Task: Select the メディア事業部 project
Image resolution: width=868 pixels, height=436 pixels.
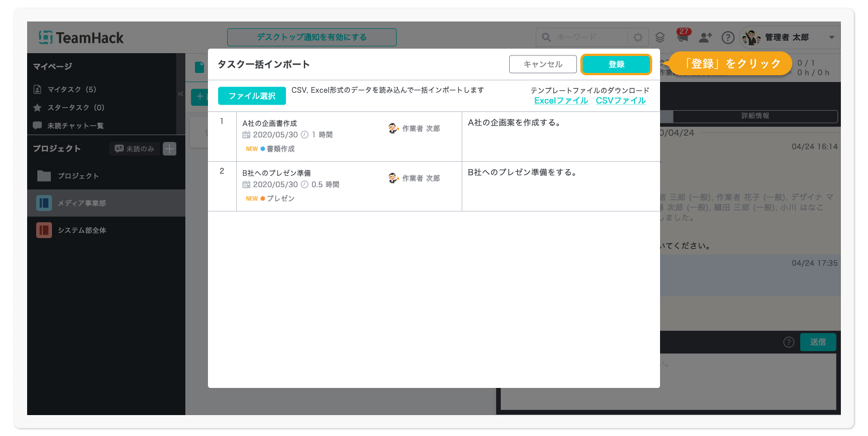Action: [81, 203]
